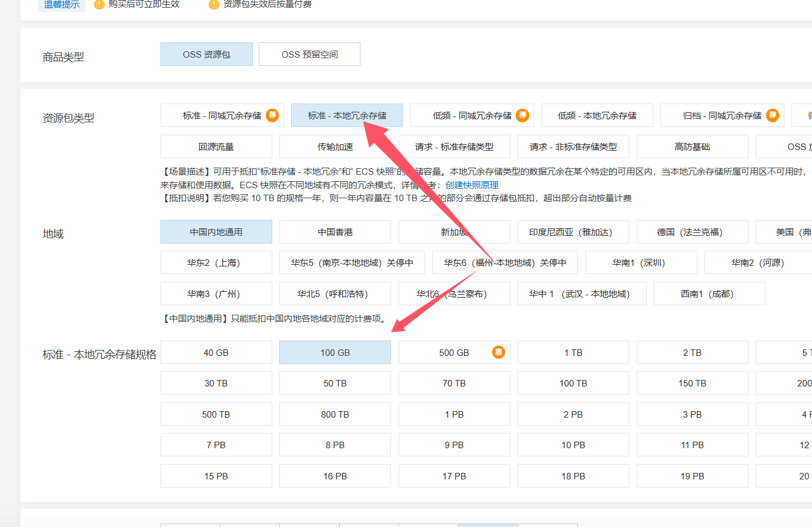Choose the 回源流量 package type

click(x=216, y=146)
